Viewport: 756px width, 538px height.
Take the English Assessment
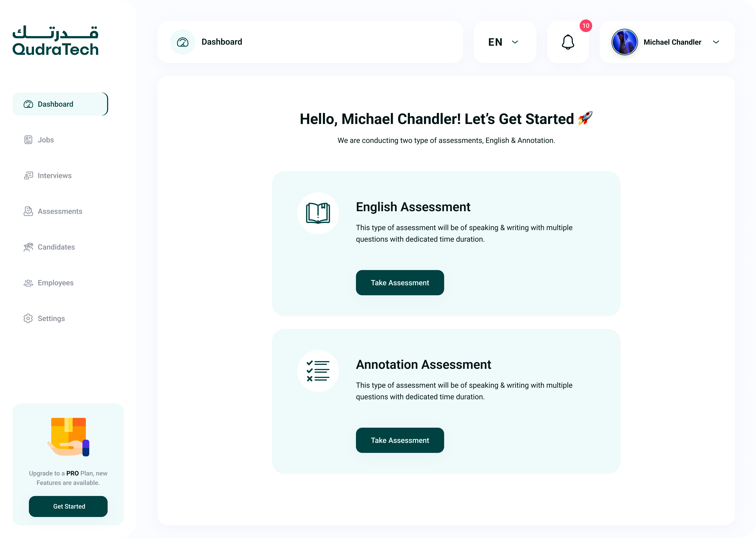[x=400, y=283]
